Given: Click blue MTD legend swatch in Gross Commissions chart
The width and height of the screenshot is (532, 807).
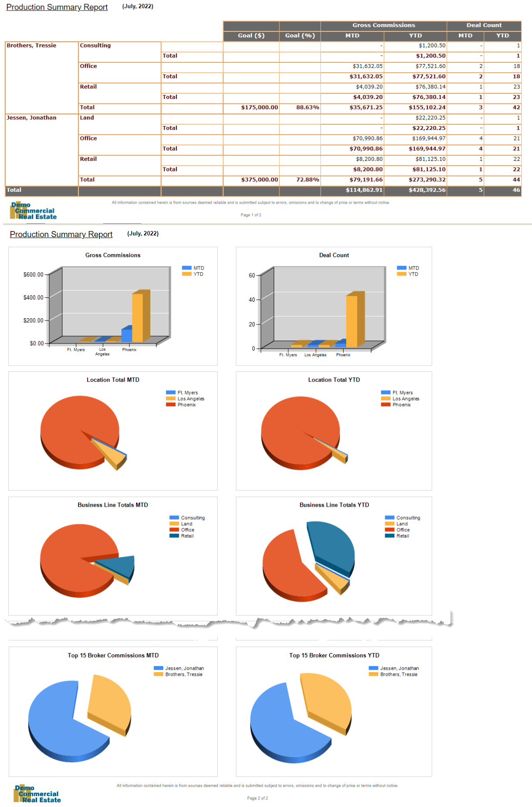Looking at the screenshot, I should point(187,268).
